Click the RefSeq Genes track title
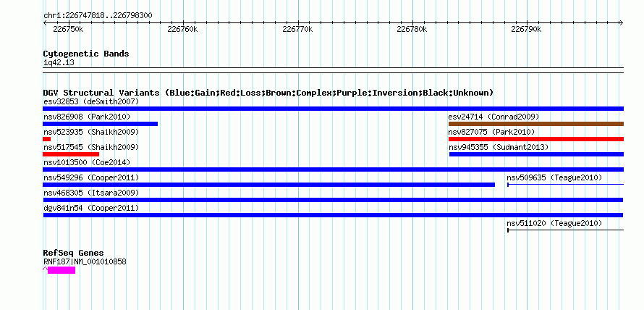Viewport: 644px width, 310px height. click(74, 253)
